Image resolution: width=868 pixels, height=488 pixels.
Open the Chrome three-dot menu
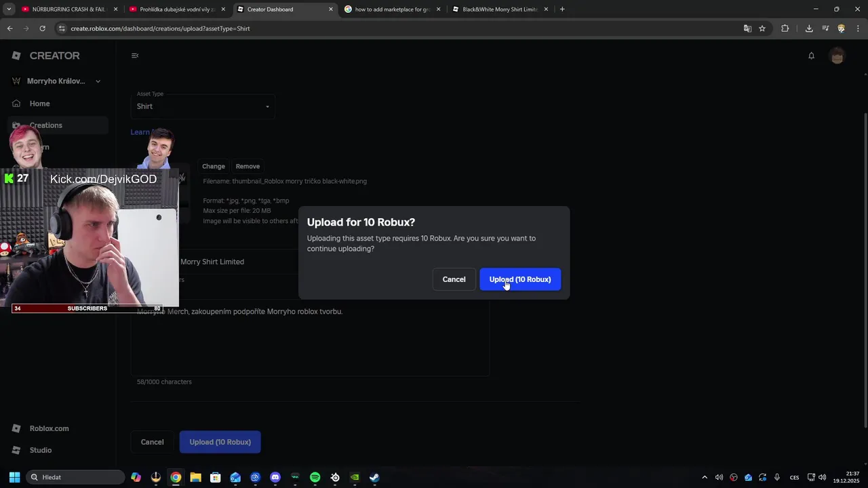coord(859,28)
